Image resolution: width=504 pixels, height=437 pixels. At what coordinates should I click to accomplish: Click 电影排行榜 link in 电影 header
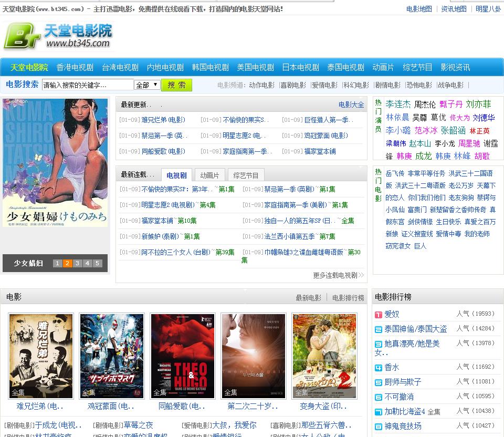tap(348, 298)
